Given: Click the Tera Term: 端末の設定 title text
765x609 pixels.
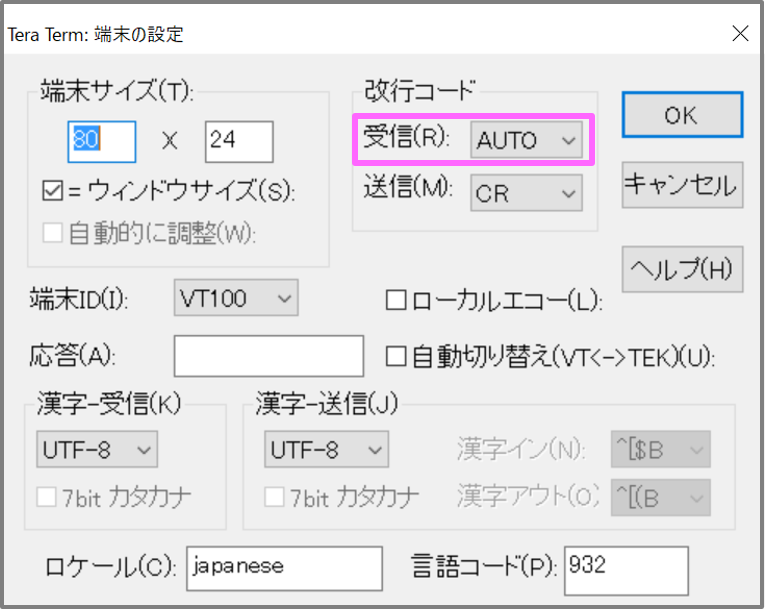Looking at the screenshot, I should [x=96, y=34].
